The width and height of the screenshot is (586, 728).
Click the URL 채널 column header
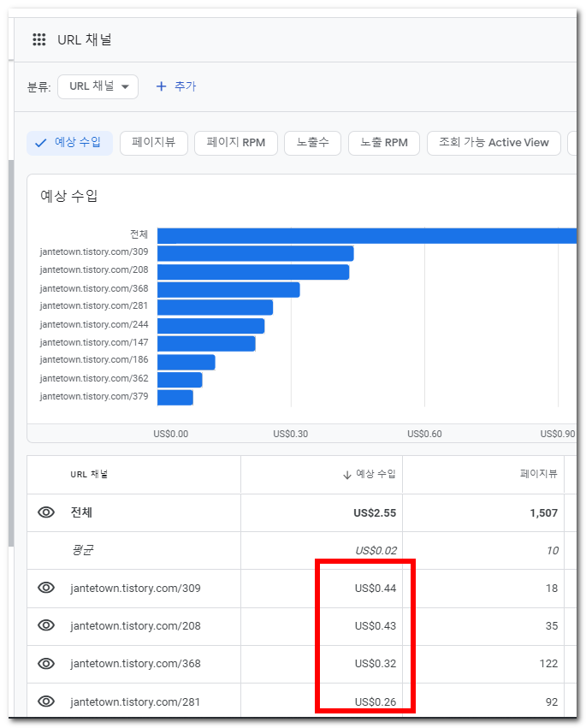point(89,475)
